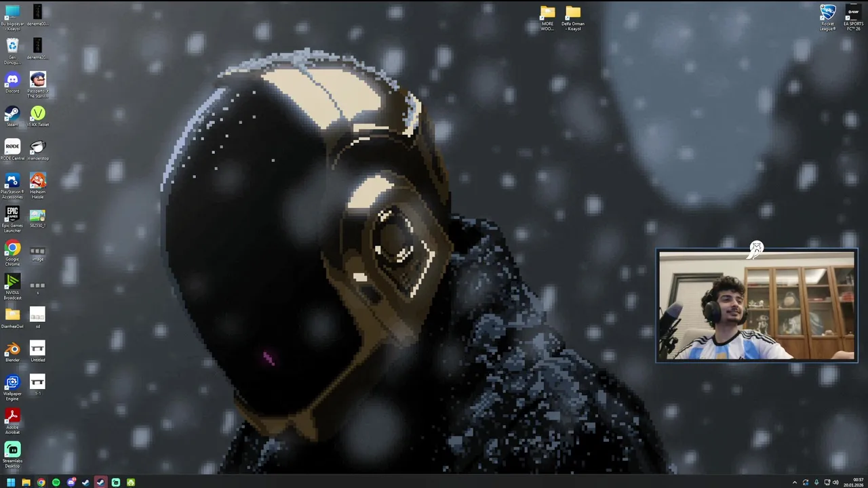Screen dimensions: 868x488
Task: Select Bu bilgisayar shortcut icon
Action: tap(12, 17)
